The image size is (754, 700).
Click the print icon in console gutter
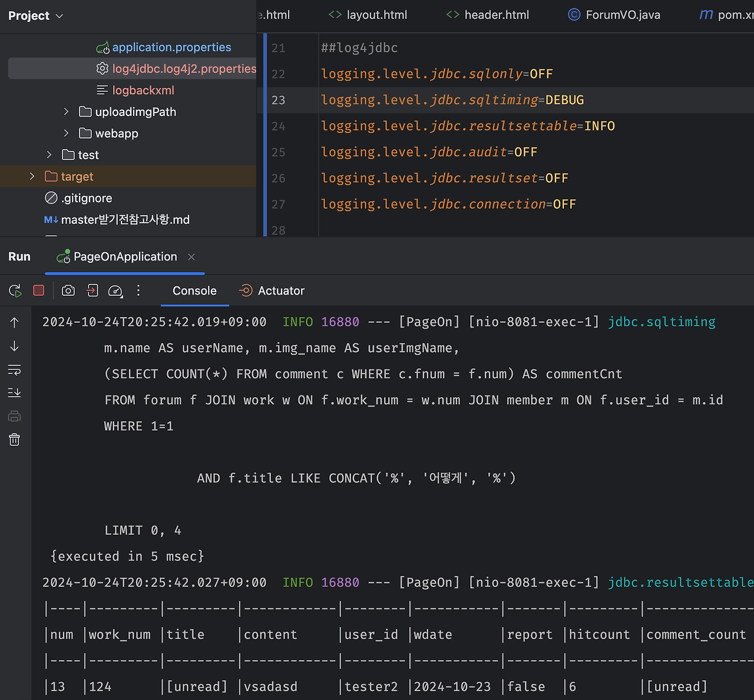[x=15, y=417]
